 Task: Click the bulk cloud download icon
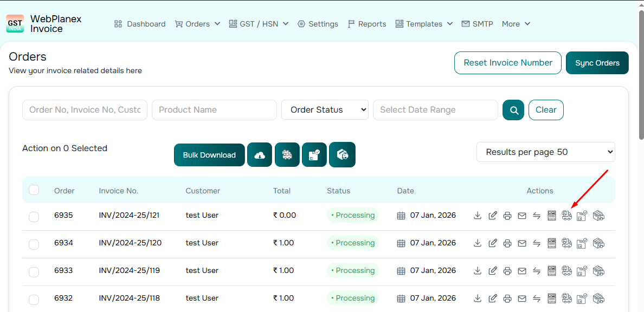tap(260, 155)
